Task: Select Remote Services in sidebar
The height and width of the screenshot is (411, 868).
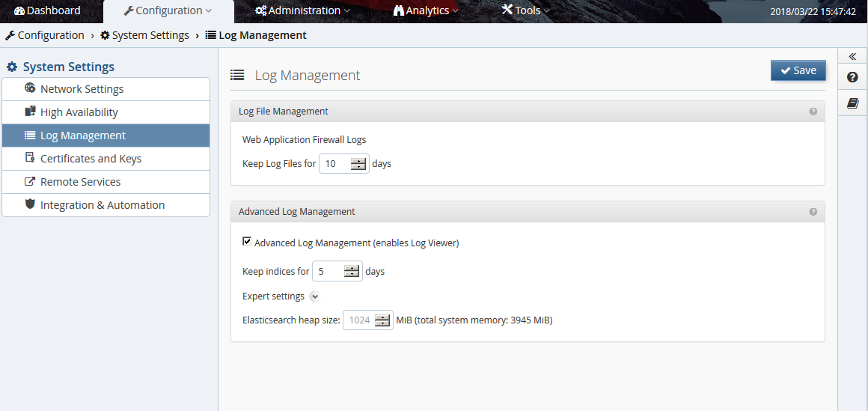Action: 106,182
